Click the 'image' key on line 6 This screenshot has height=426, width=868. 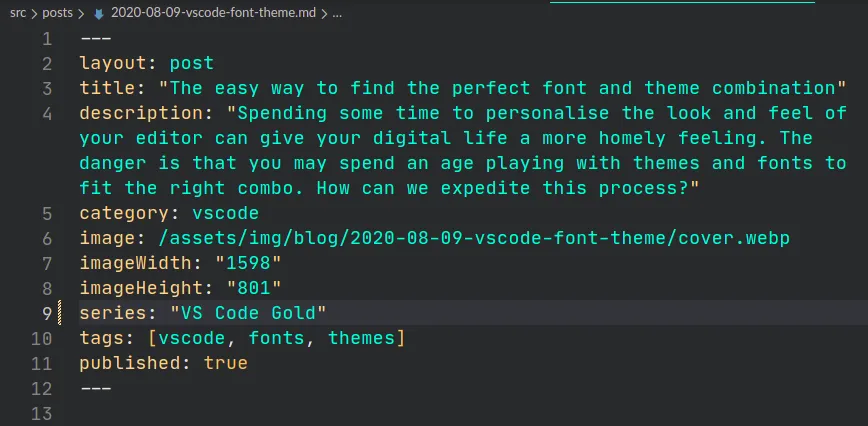point(108,238)
